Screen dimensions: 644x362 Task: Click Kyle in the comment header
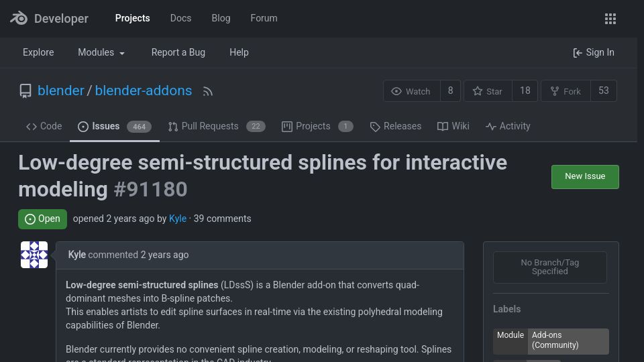tap(76, 255)
